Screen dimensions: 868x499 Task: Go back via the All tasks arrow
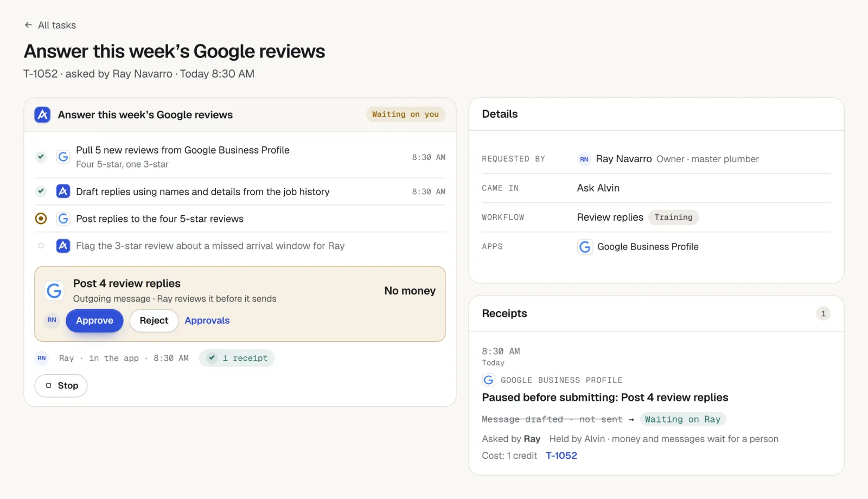pos(28,25)
